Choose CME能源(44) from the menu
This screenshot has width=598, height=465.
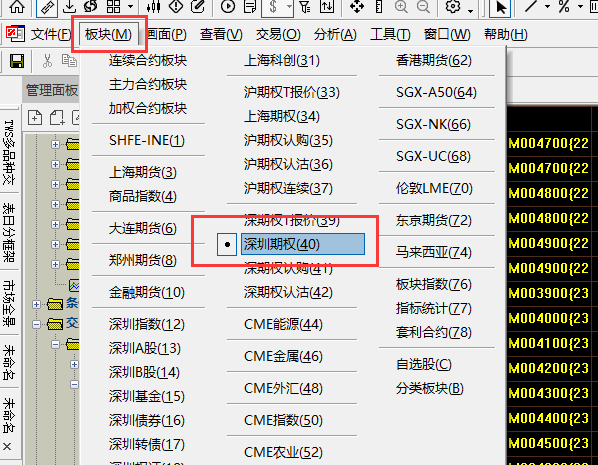click(x=283, y=324)
